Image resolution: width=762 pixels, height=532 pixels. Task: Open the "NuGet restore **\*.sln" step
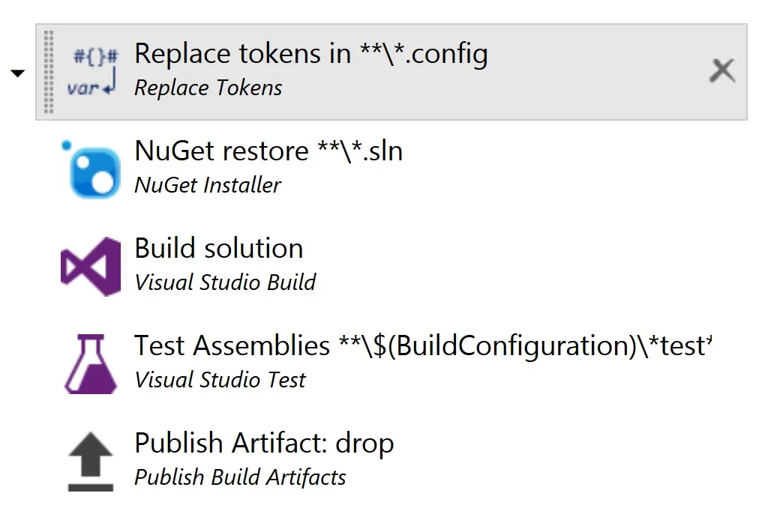pyautogui.click(x=268, y=151)
